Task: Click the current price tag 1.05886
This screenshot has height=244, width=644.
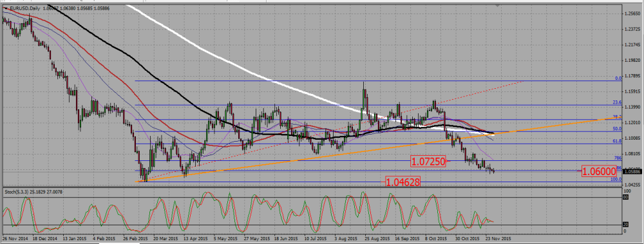Action: [x=632, y=172]
